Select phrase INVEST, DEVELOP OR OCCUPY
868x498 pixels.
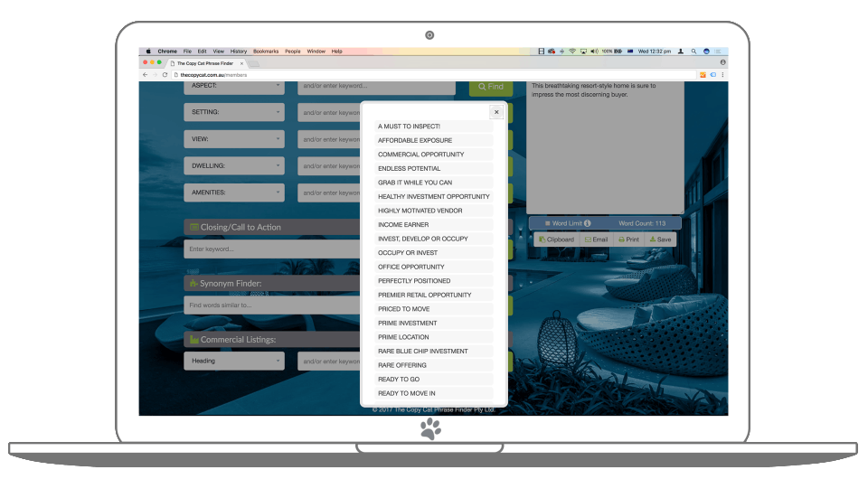click(433, 239)
